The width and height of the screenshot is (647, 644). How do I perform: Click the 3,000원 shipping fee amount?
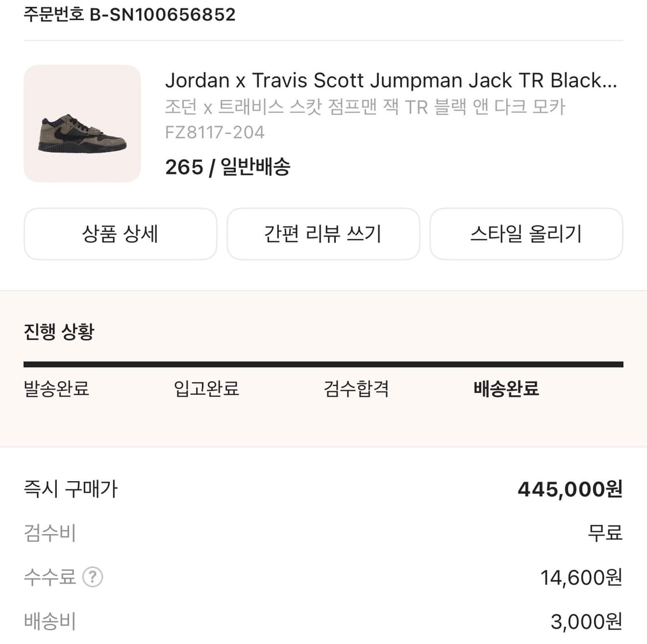[586, 622]
